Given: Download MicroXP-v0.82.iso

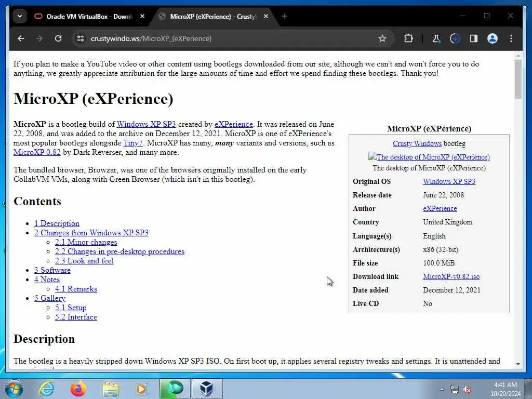Looking at the screenshot, I should pos(451,276).
